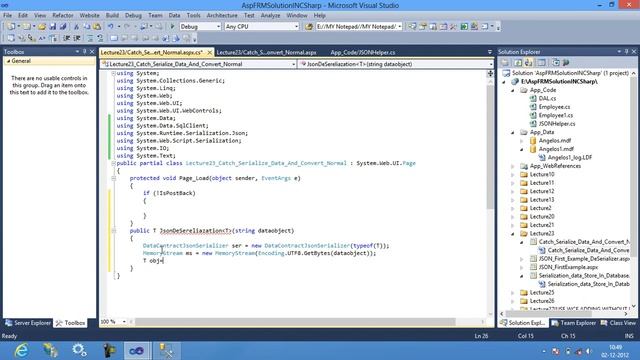The image size is (640, 360).
Task: Click Nest Related Files icon in Solution Explorer
Action: click(x=528, y=62)
